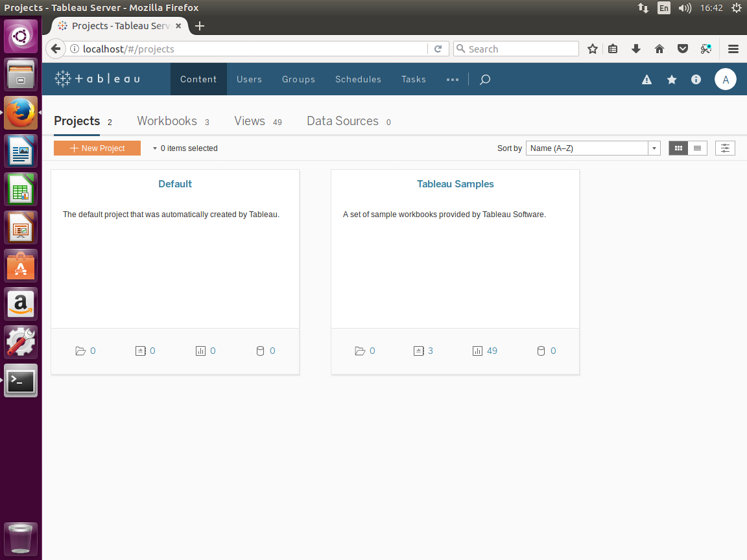Screen dimensions: 747x560
Task: Switch to grid thumbnail view
Action: pos(678,148)
